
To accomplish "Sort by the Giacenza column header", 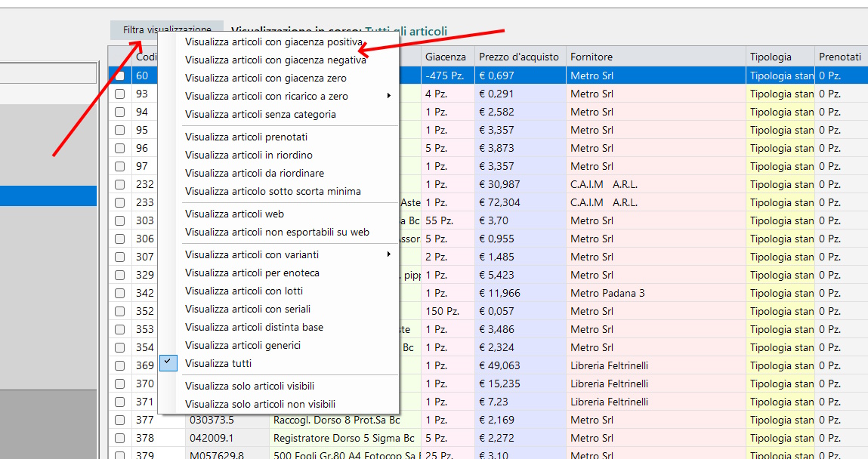I will click(446, 57).
